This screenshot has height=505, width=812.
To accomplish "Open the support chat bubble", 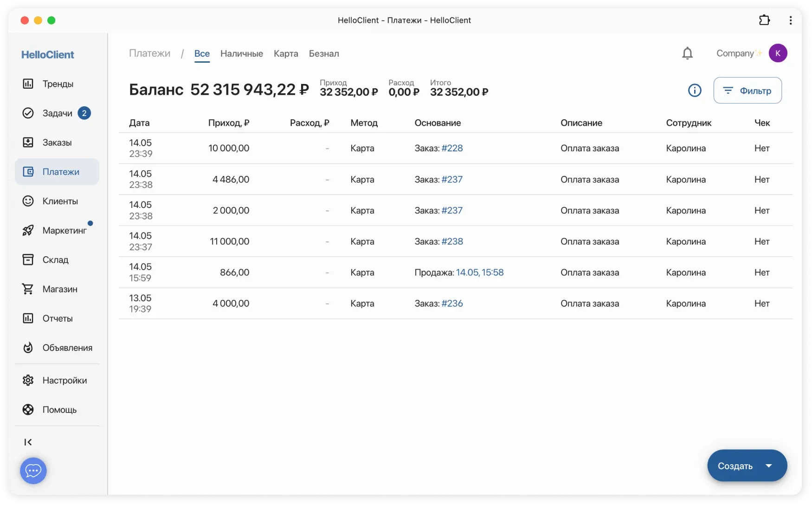I will tap(33, 471).
